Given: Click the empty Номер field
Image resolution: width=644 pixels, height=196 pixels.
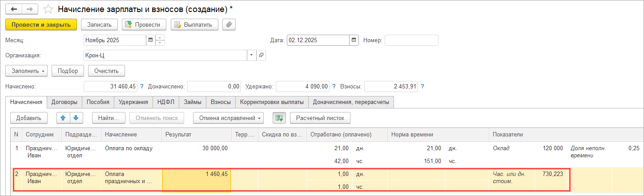Looking at the screenshot, I should (411, 40).
